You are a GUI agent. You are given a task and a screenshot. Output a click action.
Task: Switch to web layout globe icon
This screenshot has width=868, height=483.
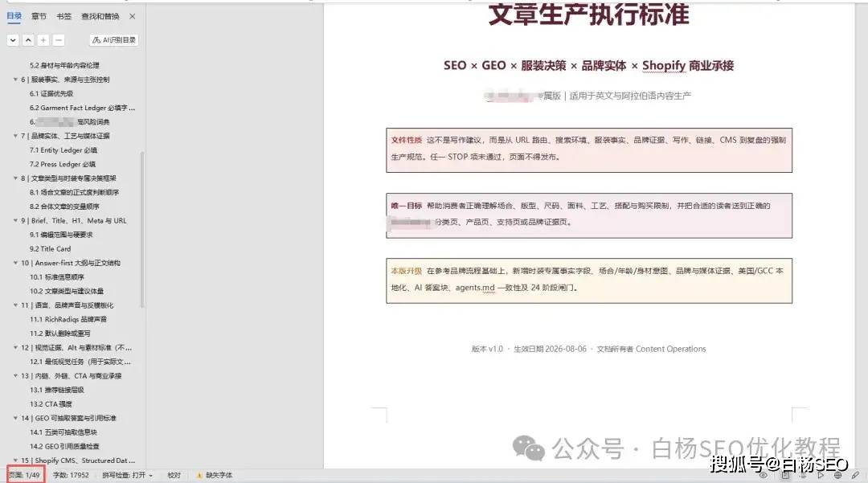tap(837, 475)
